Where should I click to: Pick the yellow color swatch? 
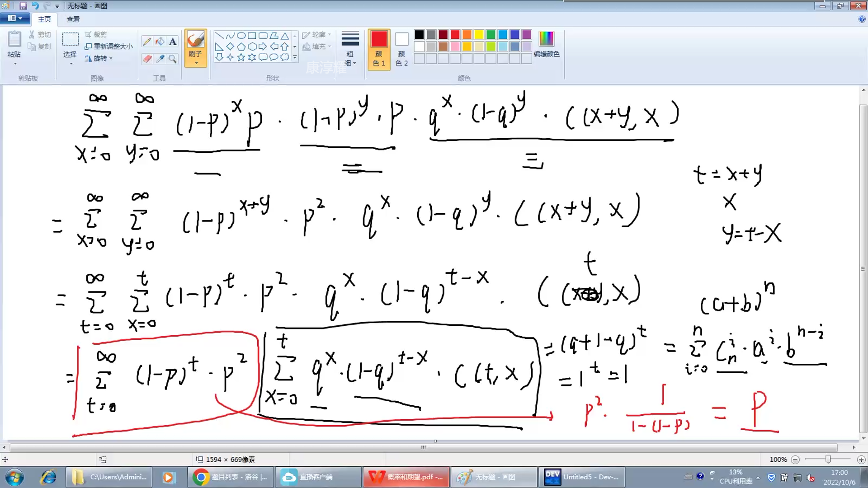pos(479,35)
